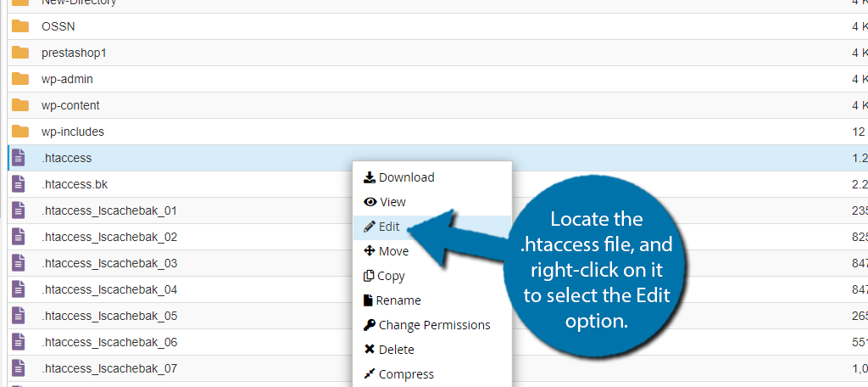This screenshot has height=387, width=868.
Task: Click the .htaccess_lscachebak_03 file icon
Action: (x=19, y=263)
